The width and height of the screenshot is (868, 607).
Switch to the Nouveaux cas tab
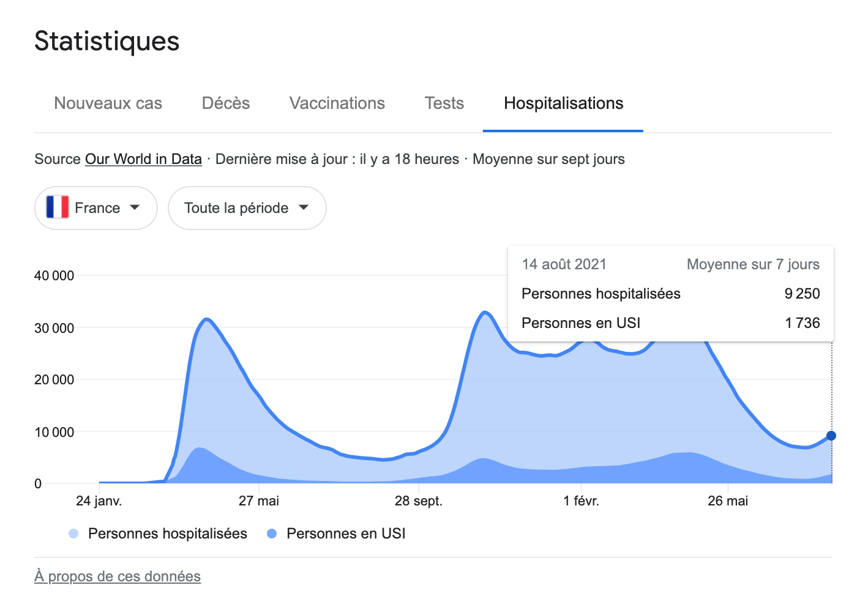pos(108,103)
